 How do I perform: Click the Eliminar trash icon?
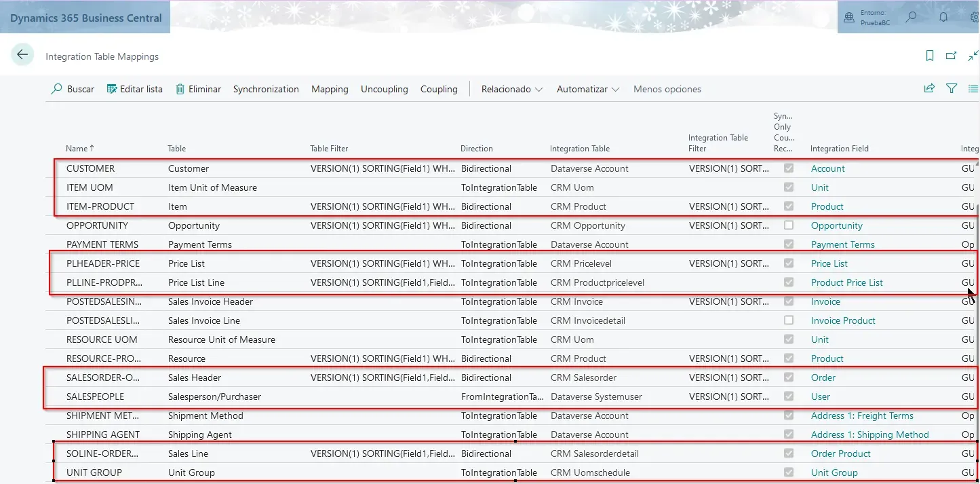[x=180, y=89]
